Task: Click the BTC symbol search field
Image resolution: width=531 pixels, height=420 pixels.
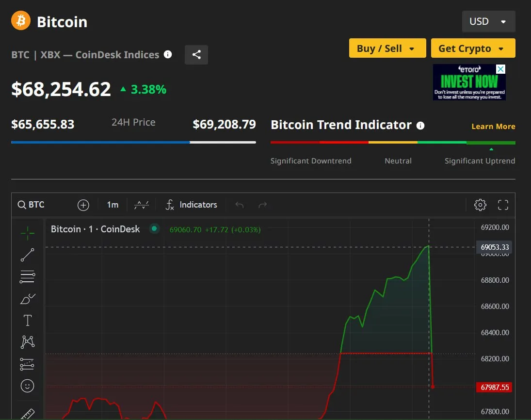Action: click(31, 205)
